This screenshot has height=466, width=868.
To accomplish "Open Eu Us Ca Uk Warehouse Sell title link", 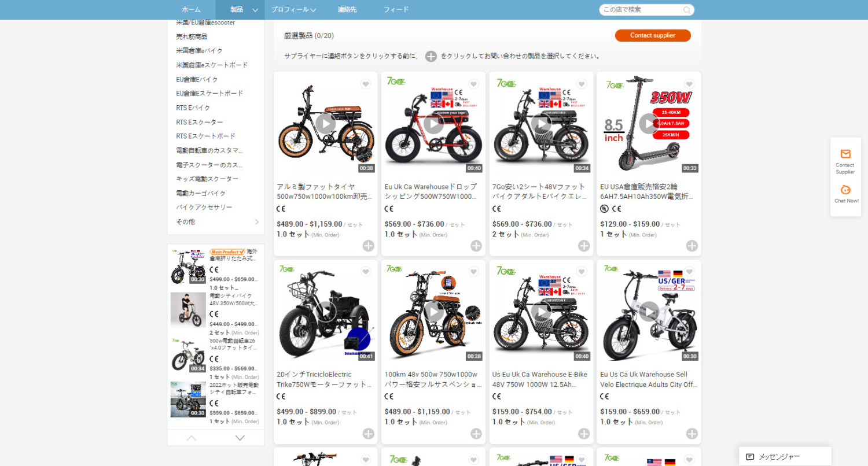I will [x=648, y=379].
